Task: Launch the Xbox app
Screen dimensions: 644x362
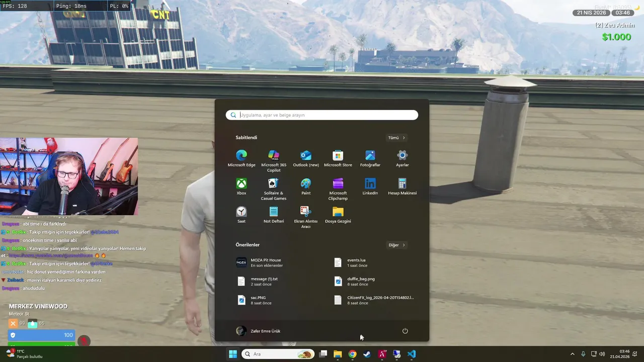Action: 242,187
